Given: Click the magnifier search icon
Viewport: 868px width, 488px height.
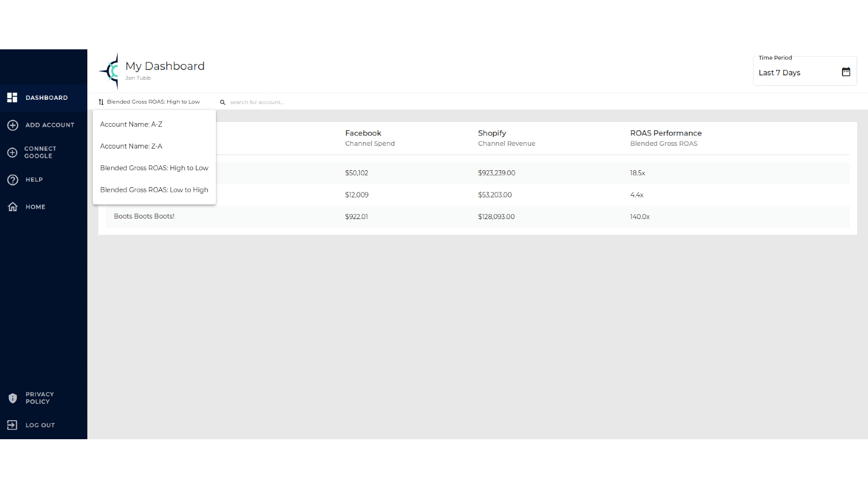Looking at the screenshot, I should pos(222,102).
